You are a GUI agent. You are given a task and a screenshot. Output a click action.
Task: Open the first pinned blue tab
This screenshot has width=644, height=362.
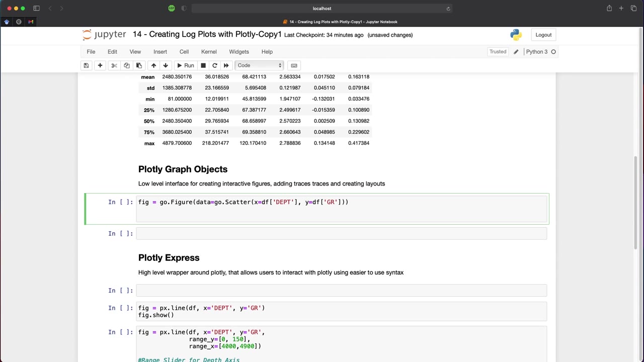click(x=7, y=22)
